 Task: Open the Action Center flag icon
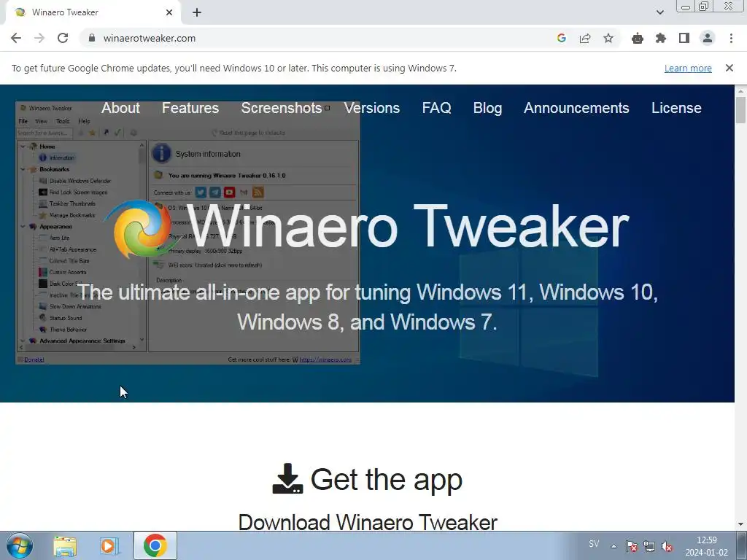(x=632, y=546)
